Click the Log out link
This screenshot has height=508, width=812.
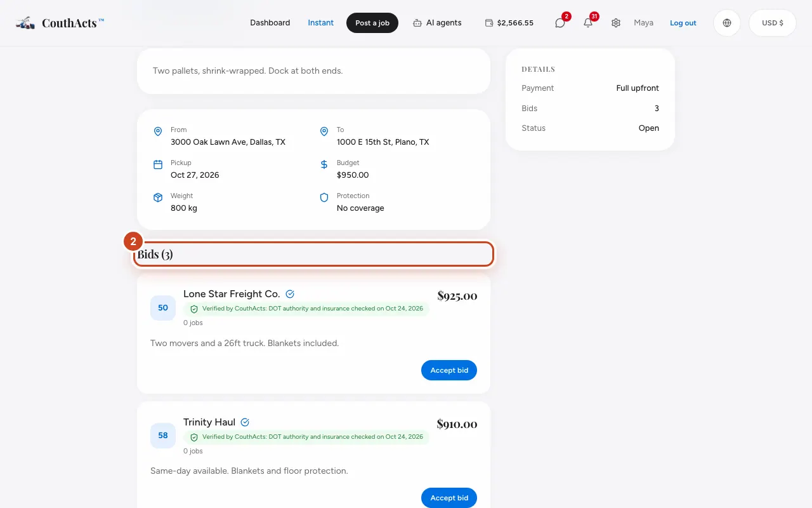pyautogui.click(x=683, y=23)
